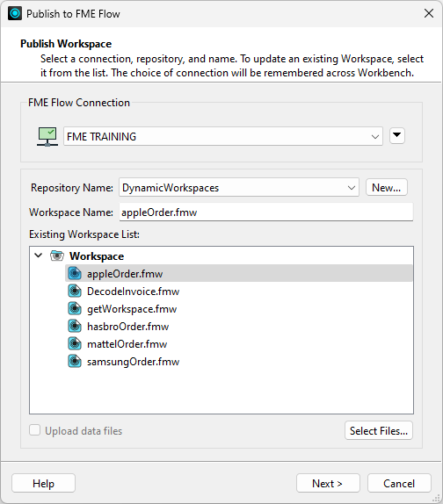Screen dimensions: 443x504
Task: Select samsungOrder.fmw from the existing list
Action: [x=134, y=362]
